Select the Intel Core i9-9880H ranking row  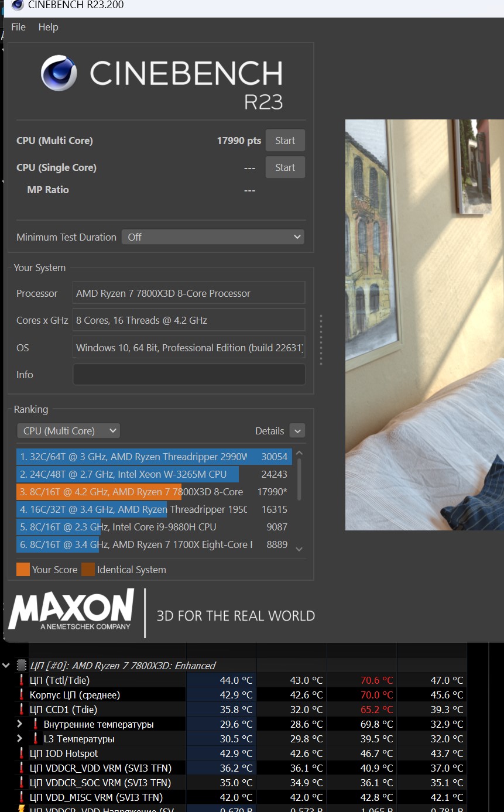[x=153, y=527]
